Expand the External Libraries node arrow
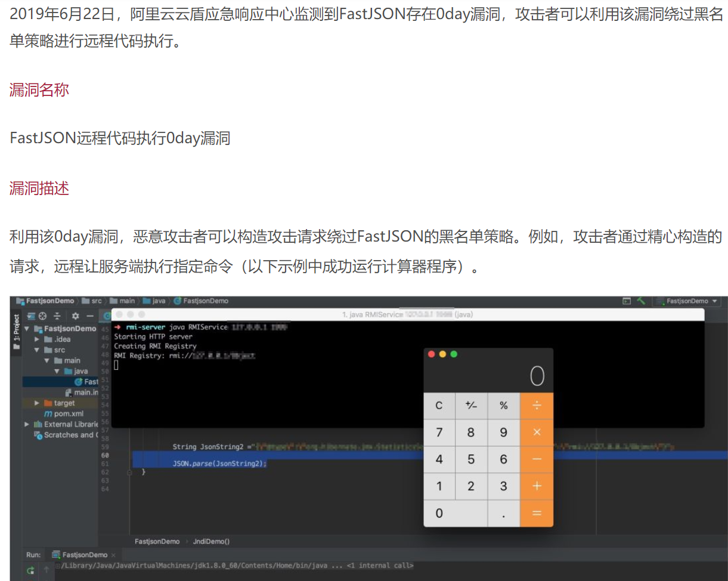728x581 pixels. tap(27, 424)
